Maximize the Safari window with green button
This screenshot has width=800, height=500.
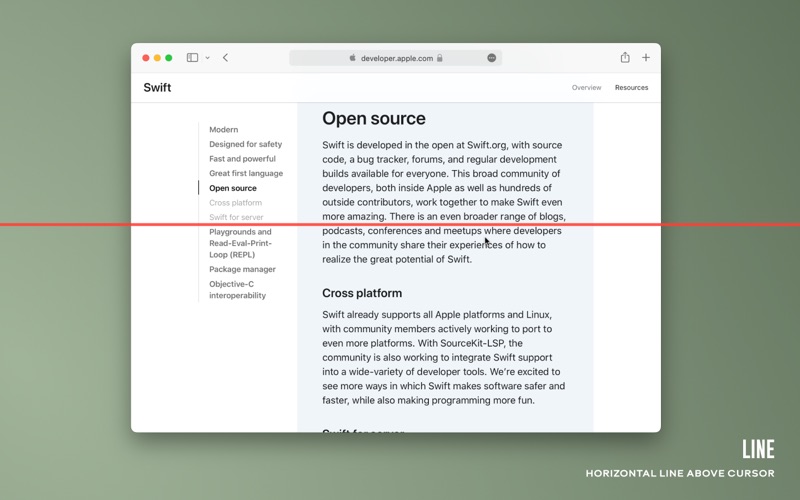(169, 58)
